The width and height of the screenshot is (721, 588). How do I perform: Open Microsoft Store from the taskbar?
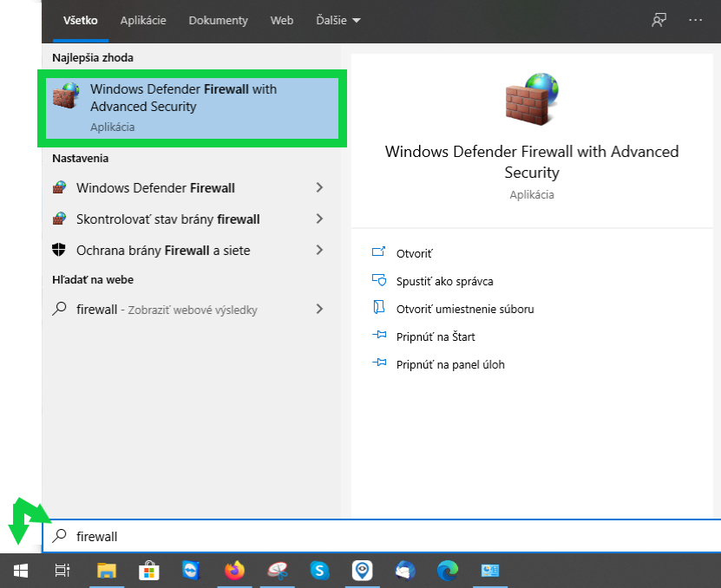coord(149,571)
